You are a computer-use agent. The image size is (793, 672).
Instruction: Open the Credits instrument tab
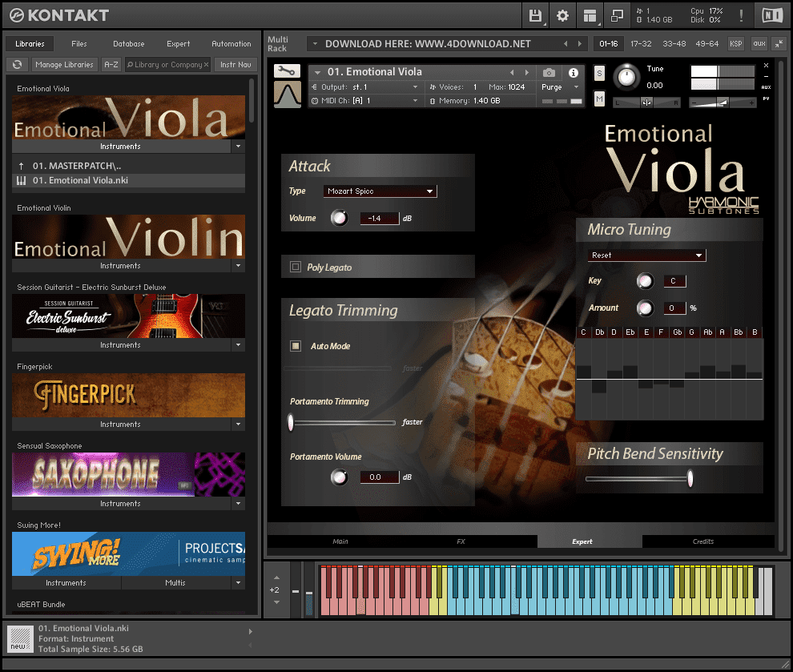click(x=703, y=541)
